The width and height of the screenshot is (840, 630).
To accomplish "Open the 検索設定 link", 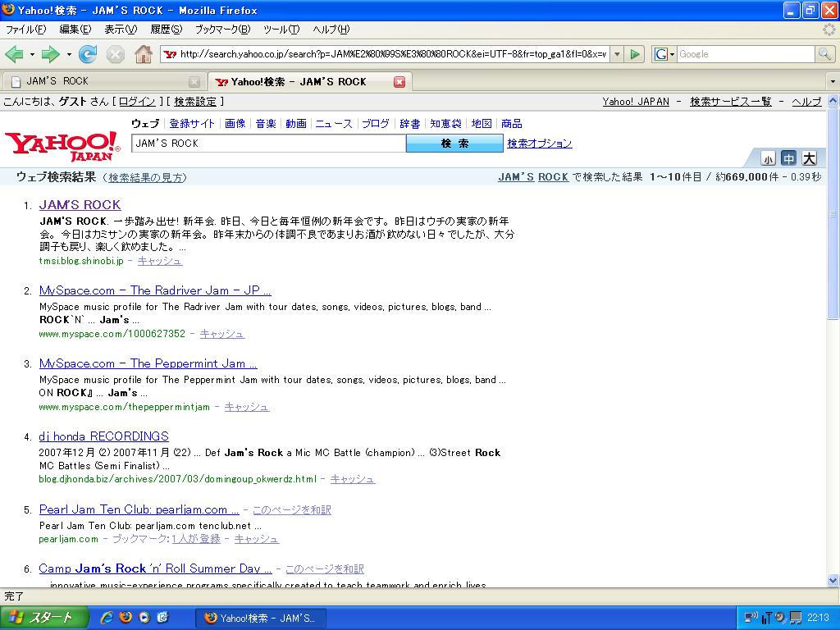I will pyautogui.click(x=195, y=101).
